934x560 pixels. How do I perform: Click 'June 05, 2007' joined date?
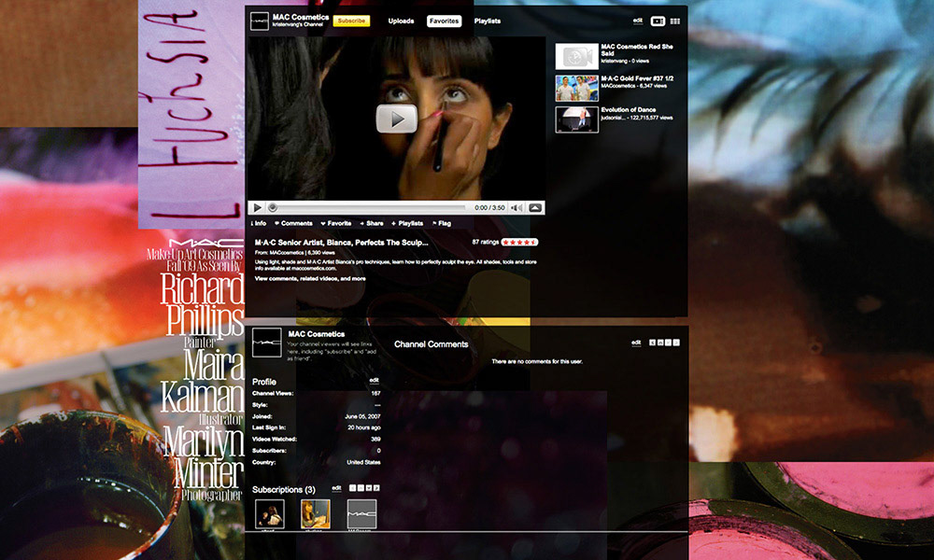pos(362,416)
